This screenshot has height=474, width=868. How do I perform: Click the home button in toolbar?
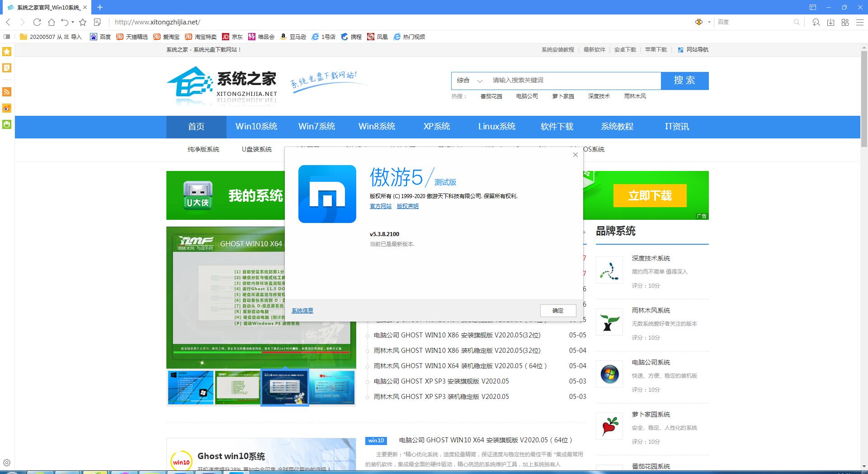coord(52,22)
